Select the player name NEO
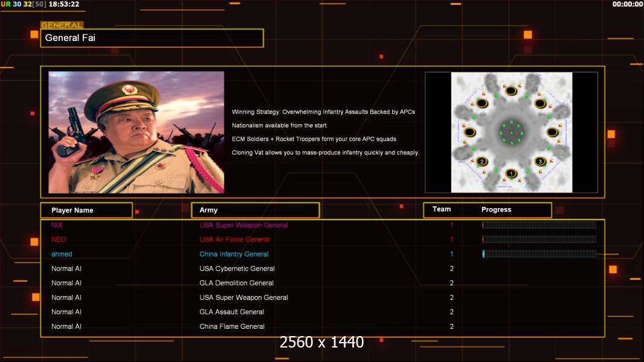The image size is (644, 362). pos(59,240)
